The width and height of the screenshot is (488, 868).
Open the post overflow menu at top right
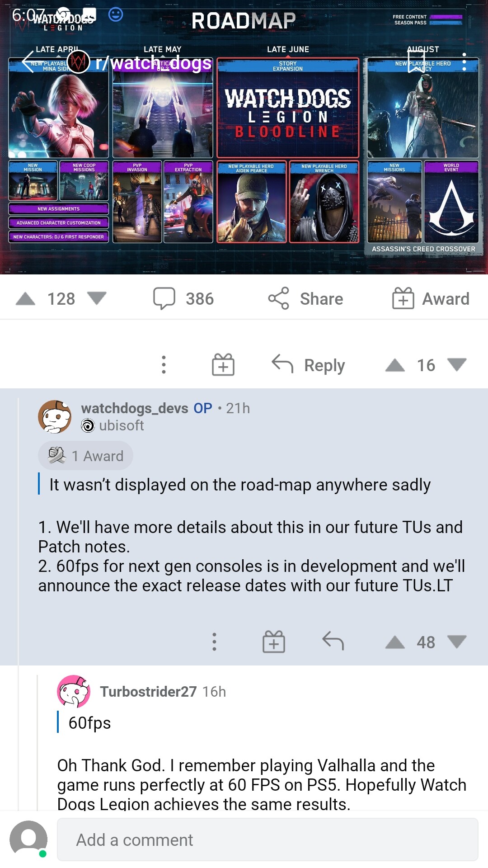(x=464, y=62)
